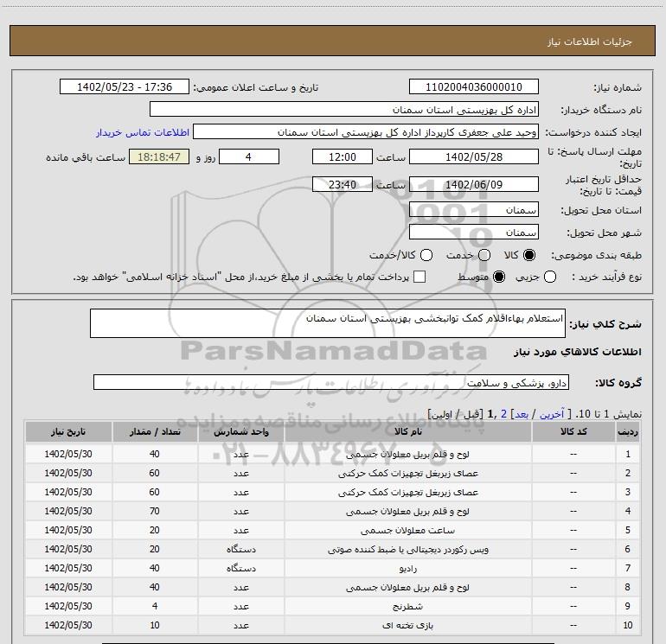Click the واحد شمارش column header
This screenshot has width=666, height=644.
pyautogui.click(x=240, y=431)
